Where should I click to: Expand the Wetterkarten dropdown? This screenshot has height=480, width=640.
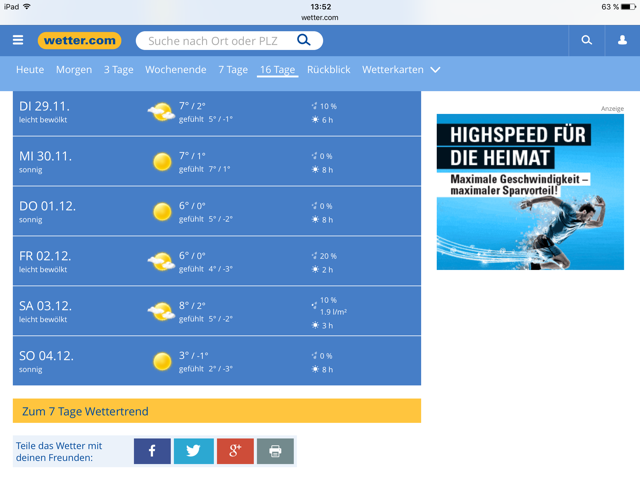click(392, 70)
